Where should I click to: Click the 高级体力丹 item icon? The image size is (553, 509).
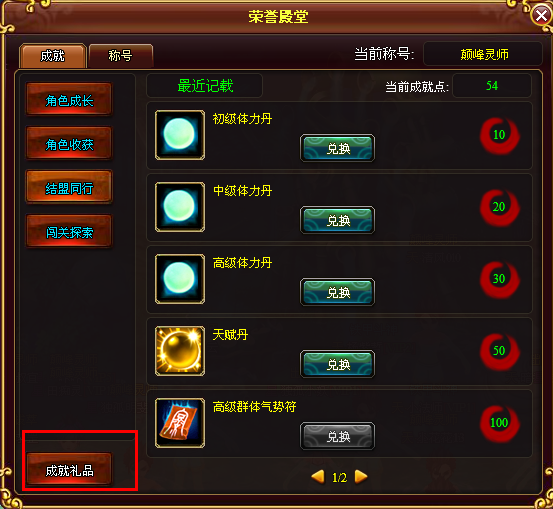pos(180,279)
